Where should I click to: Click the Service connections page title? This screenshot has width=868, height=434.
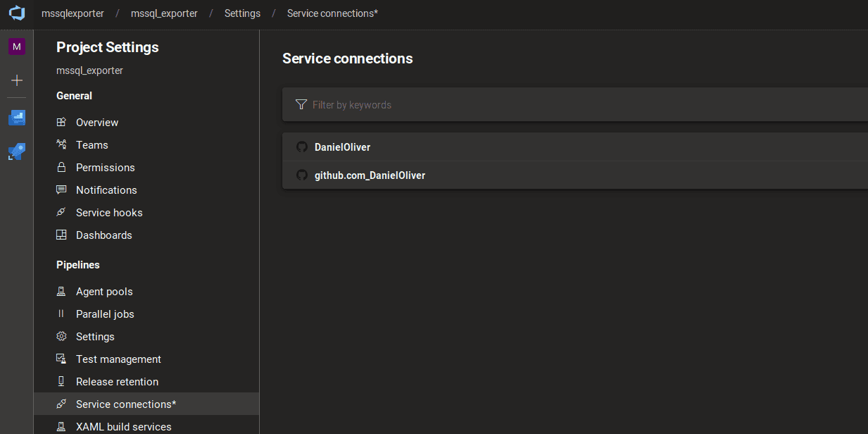tap(348, 58)
